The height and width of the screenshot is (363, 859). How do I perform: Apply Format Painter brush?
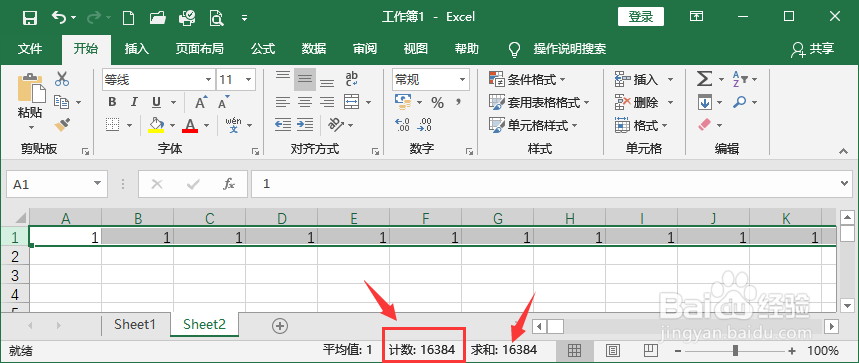pos(62,125)
